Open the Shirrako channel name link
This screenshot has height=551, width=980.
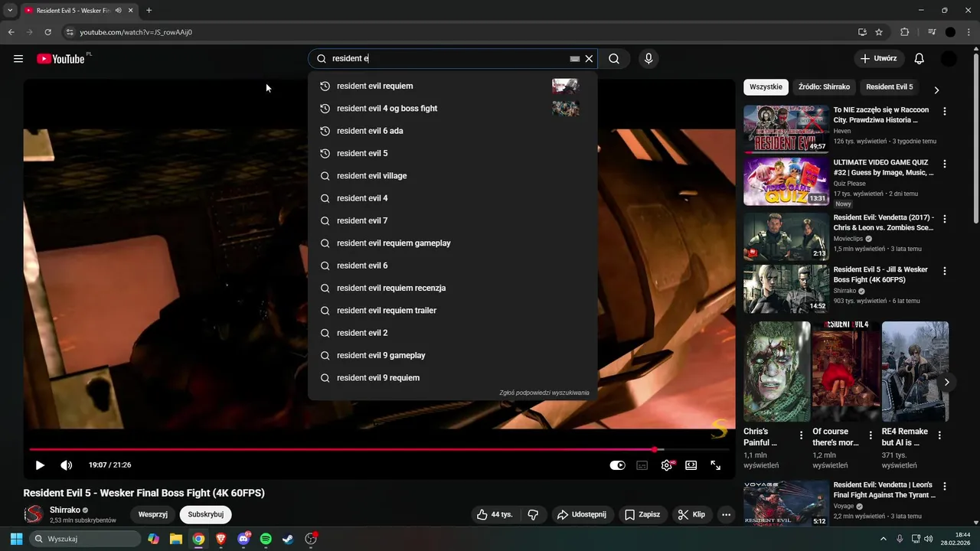point(65,510)
